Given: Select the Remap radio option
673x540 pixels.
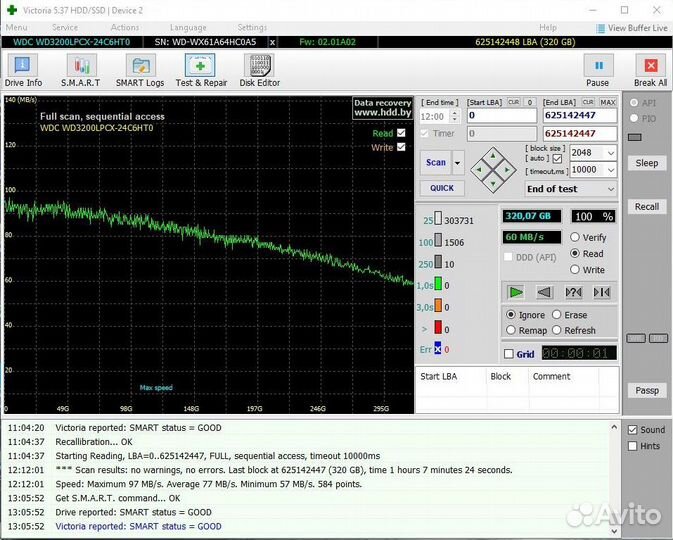Looking at the screenshot, I should point(512,330).
